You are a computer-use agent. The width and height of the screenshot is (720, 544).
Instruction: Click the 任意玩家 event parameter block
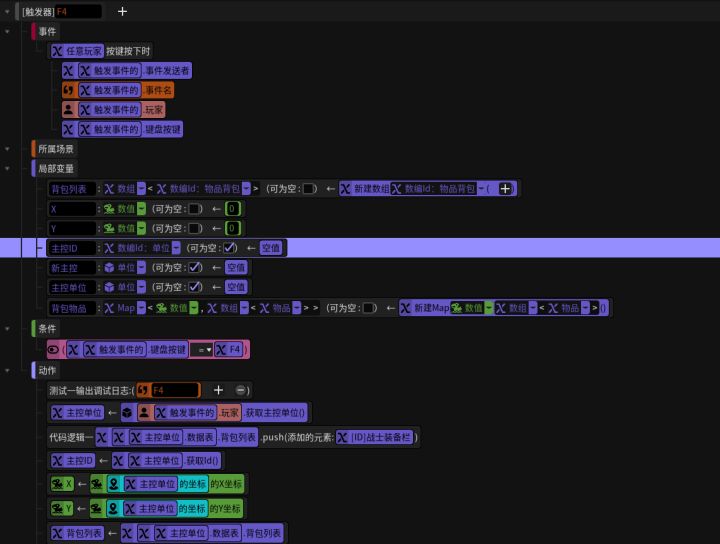[x=77, y=51]
